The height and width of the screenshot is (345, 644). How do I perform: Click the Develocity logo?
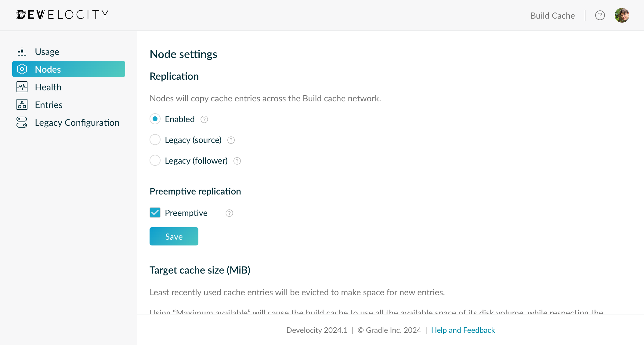click(62, 14)
